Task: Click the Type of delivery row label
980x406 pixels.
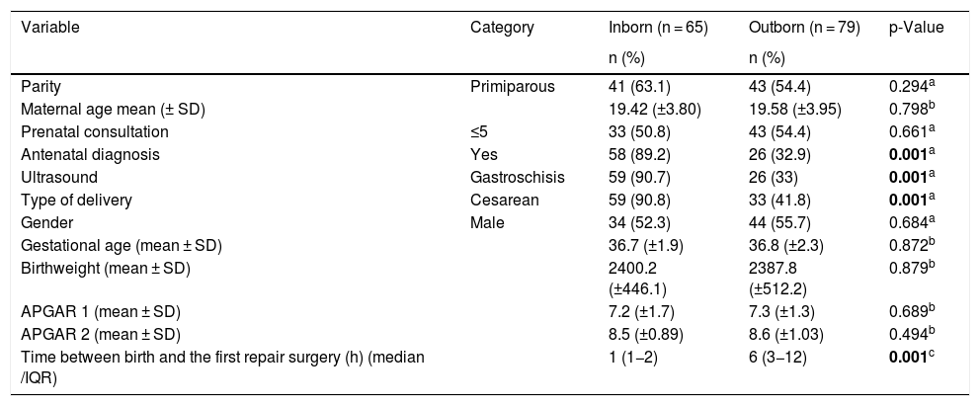Action: click(74, 200)
